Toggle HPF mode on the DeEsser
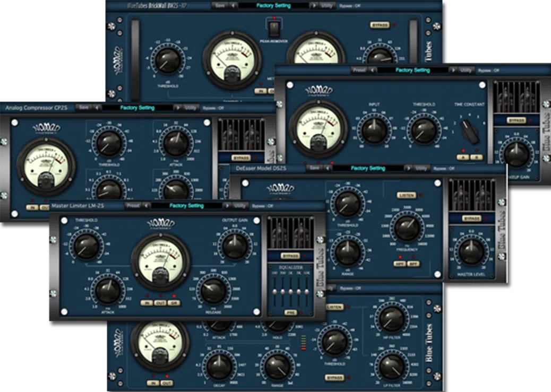551x392 pixels. (x=399, y=263)
